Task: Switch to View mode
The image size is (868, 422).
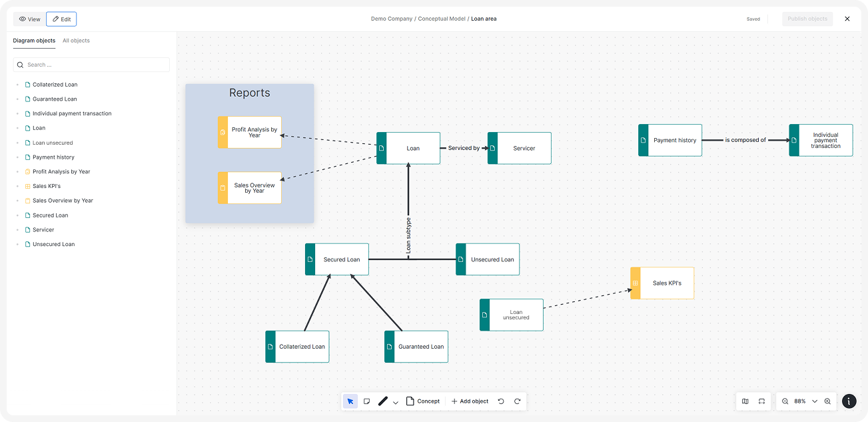Action: [29, 19]
